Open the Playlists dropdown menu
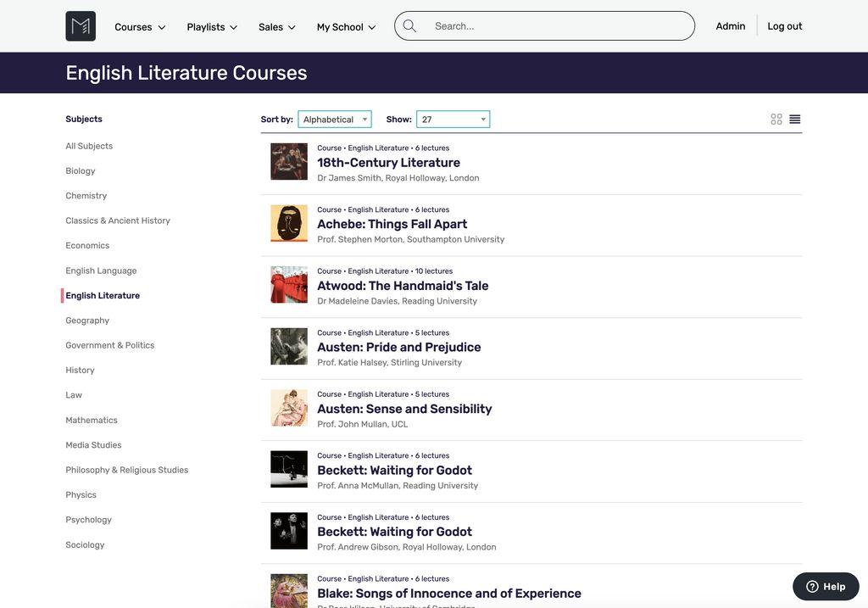 coord(212,26)
